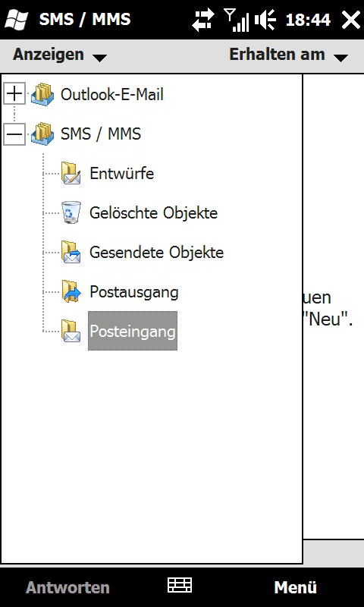
Task: Open the Anzeigen dropdown
Action: [x=60, y=55]
